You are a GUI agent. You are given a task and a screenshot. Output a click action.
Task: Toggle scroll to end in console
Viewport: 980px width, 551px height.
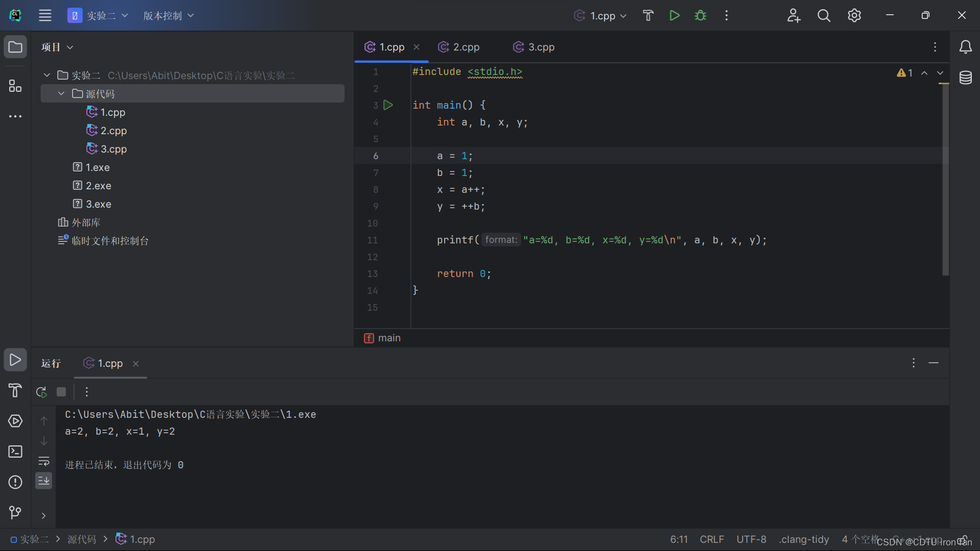[44, 481]
